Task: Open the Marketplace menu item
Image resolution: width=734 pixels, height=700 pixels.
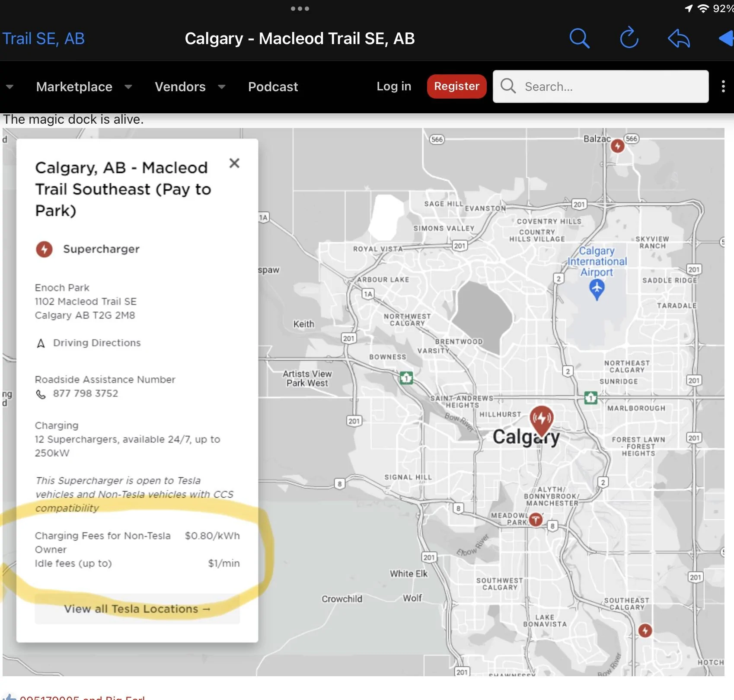Action: pyautogui.click(x=74, y=87)
